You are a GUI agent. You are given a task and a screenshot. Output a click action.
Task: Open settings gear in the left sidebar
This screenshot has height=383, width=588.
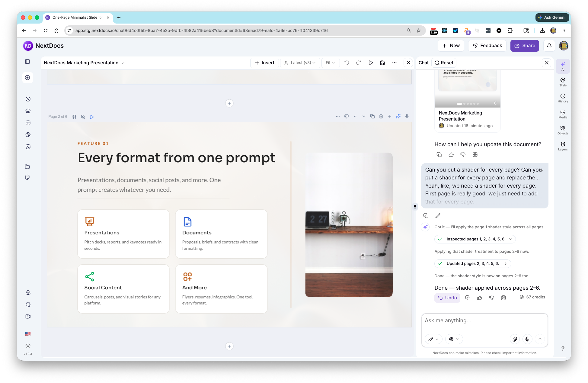point(28,293)
